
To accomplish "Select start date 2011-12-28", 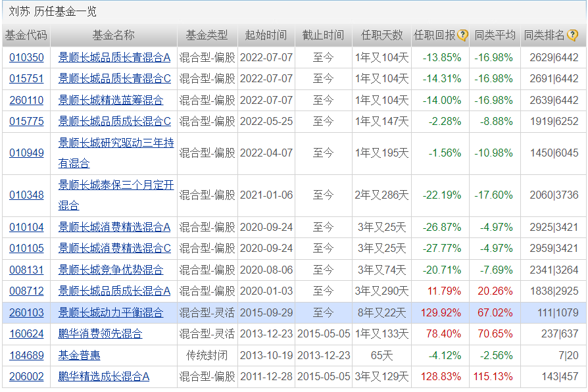I will (266, 376).
